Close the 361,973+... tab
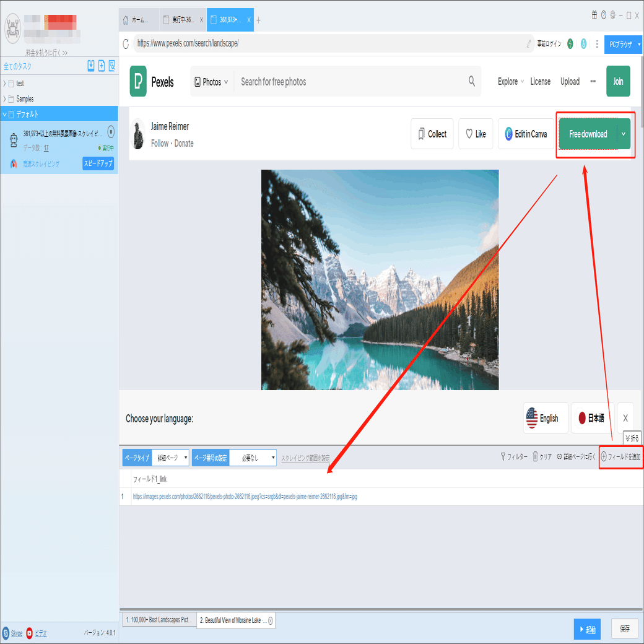The height and width of the screenshot is (644, 644). [x=249, y=20]
